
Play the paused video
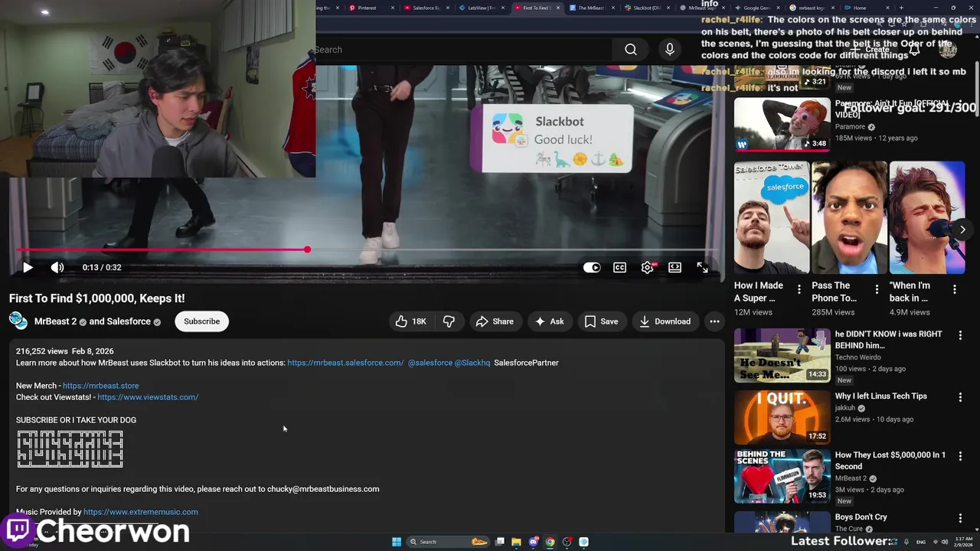(28, 267)
